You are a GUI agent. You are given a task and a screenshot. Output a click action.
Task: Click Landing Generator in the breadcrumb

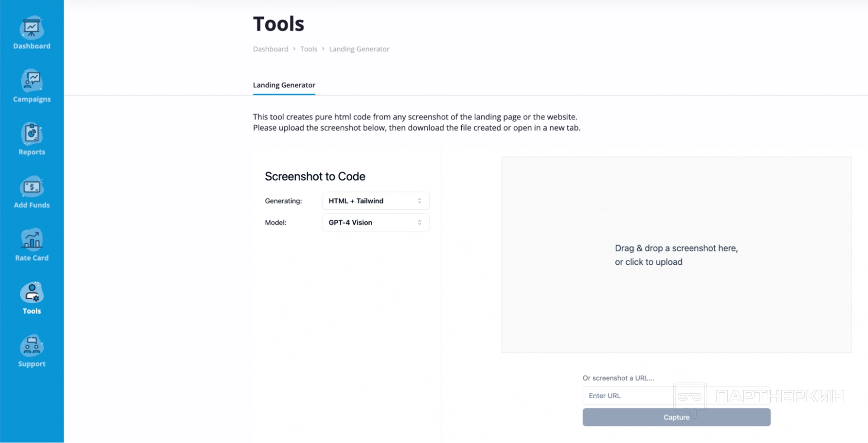coord(359,49)
